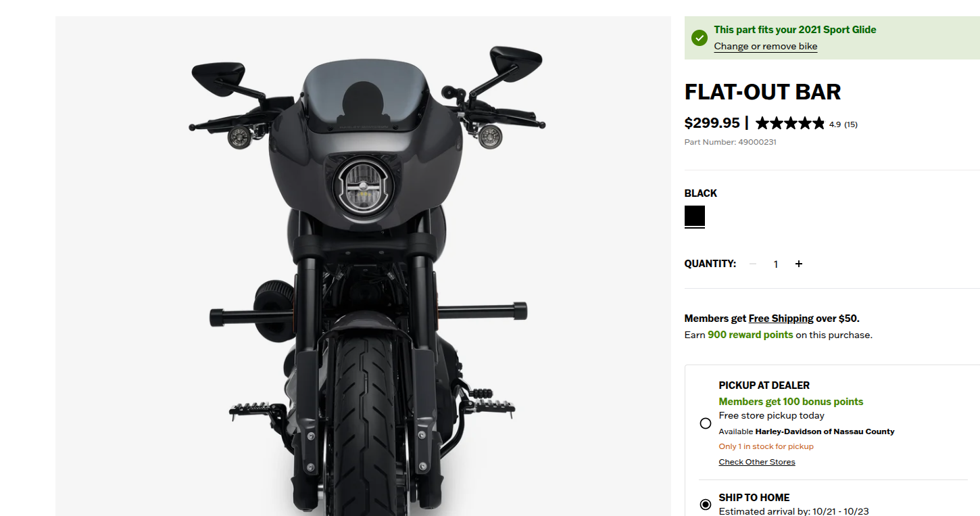
Task: Click the green checkmark fitment icon
Action: click(x=699, y=38)
